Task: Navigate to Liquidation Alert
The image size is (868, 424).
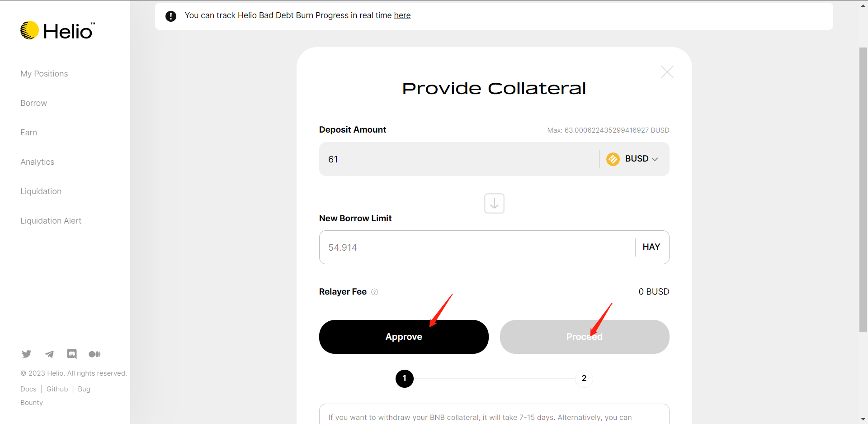Action: tap(51, 221)
